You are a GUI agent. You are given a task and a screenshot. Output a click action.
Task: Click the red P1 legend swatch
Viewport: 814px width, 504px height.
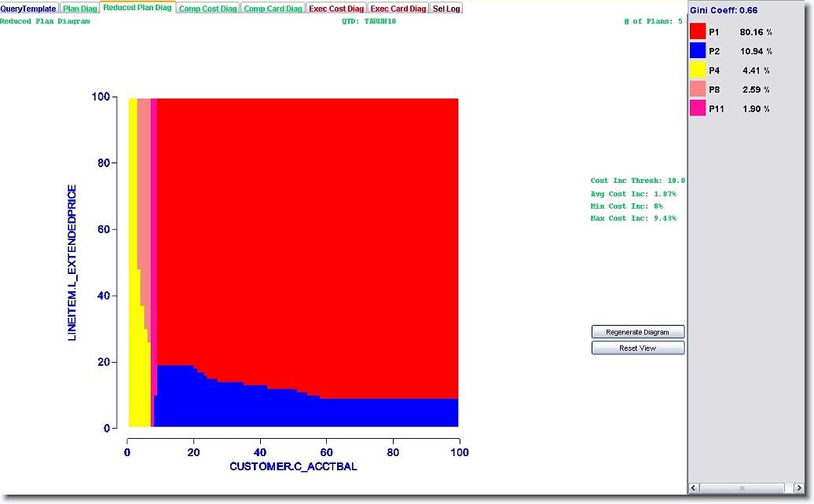[x=698, y=31]
